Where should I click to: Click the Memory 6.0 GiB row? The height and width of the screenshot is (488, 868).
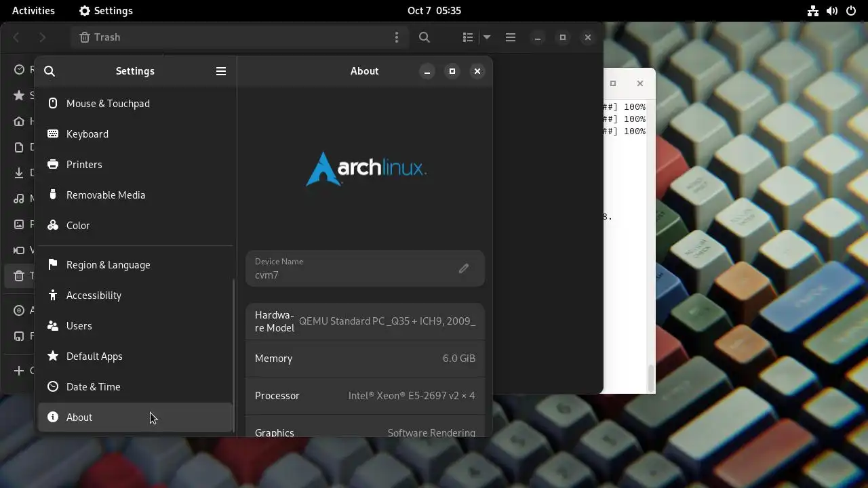tap(365, 359)
